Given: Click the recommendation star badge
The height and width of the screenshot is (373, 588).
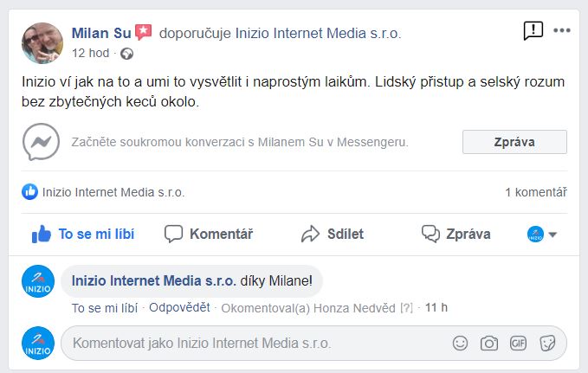Looking at the screenshot, I should 143,32.
